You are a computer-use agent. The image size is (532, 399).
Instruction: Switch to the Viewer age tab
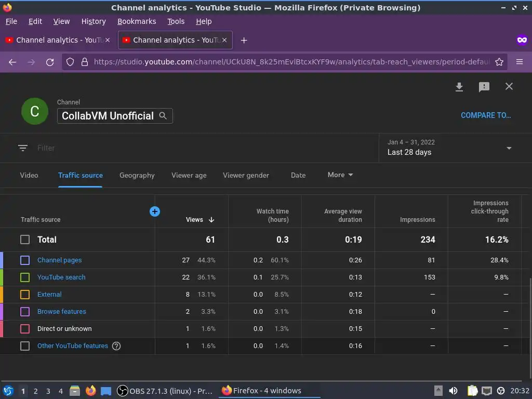tap(189, 176)
